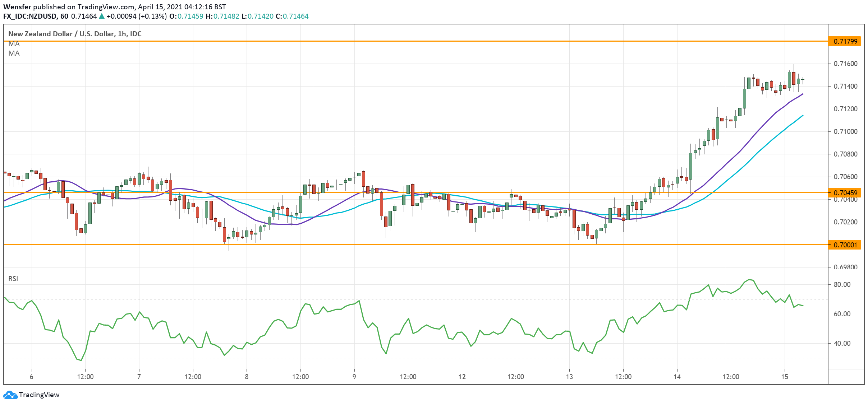Viewport: 868px width, 405px height.
Task: Select the FX_IDC:NZDUSD symbol label
Action: (31, 16)
